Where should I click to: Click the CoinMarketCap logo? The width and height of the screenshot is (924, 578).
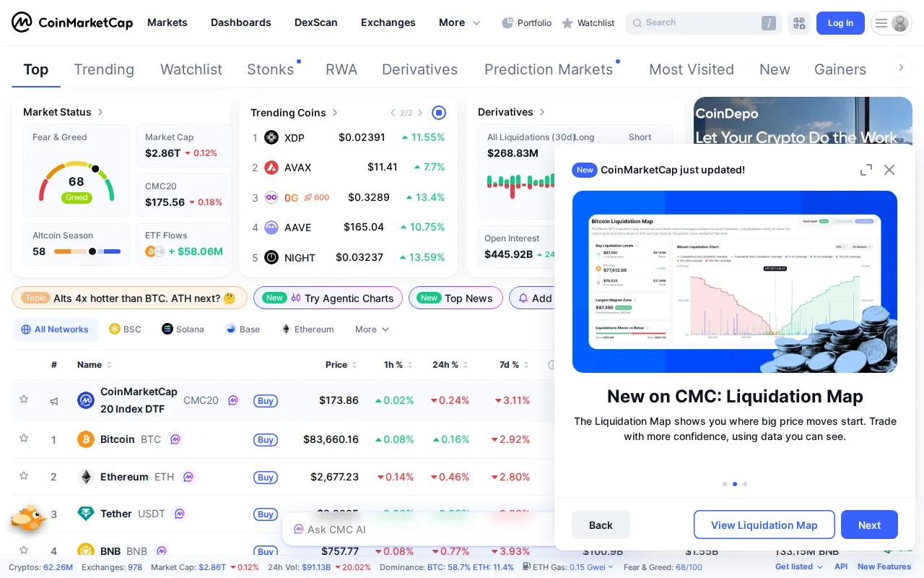click(72, 22)
